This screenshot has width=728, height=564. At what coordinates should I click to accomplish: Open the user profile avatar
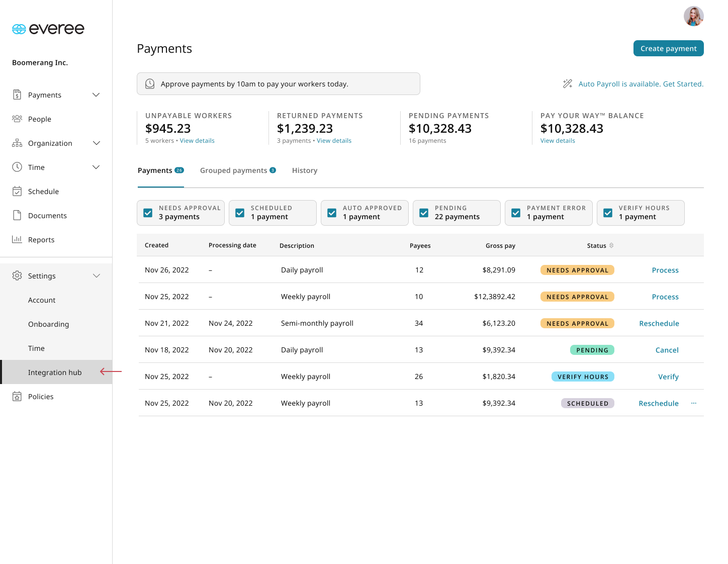[x=693, y=16]
